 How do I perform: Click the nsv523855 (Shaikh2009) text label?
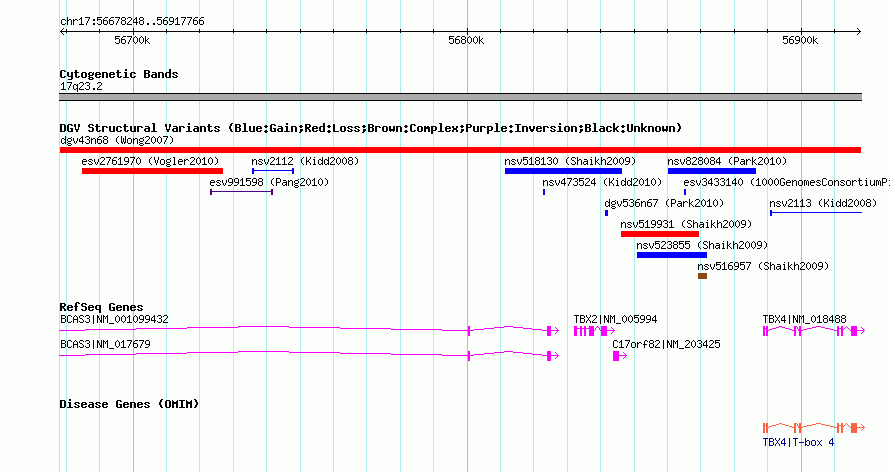pyautogui.click(x=702, y=245)
